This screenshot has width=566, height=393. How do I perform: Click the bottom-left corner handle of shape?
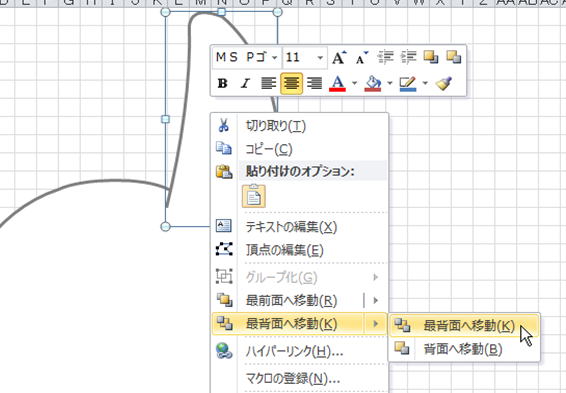pyautogui.click(x=165, y=227)
